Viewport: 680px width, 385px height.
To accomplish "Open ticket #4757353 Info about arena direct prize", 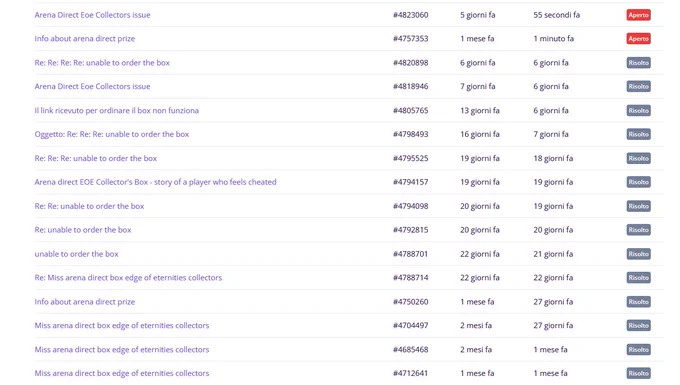I will coord(85,39).
